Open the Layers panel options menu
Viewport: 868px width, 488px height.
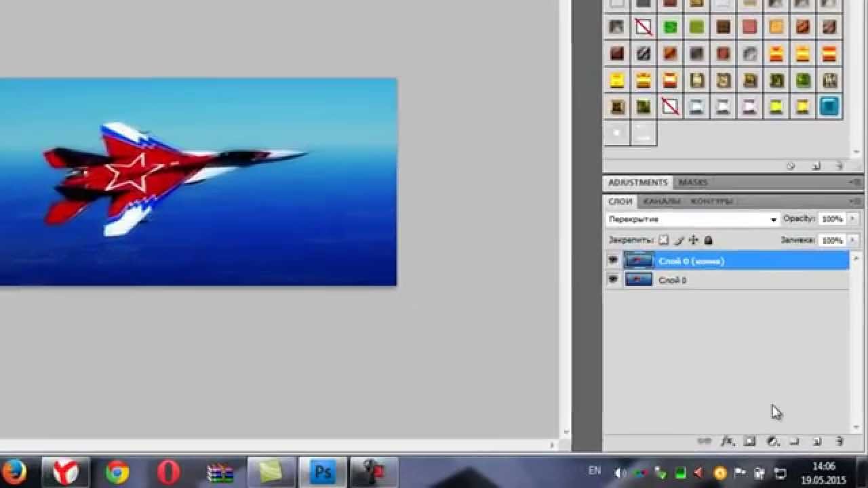pos(856,201)
